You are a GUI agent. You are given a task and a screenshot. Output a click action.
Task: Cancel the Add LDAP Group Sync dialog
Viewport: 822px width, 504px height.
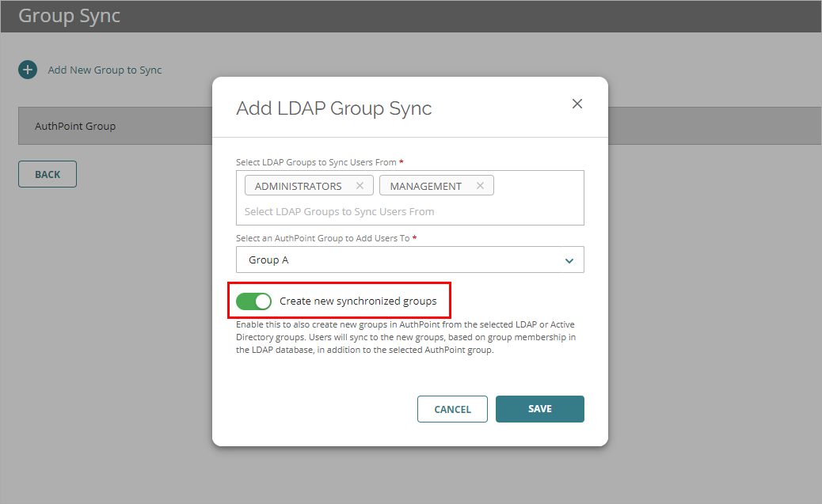click(x=452, y=408)
